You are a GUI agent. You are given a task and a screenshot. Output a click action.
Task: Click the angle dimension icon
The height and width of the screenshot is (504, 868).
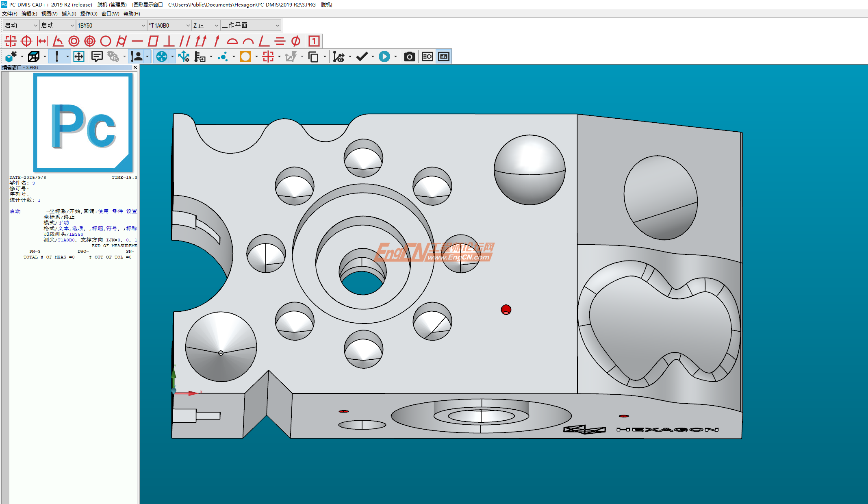(58, 41)
